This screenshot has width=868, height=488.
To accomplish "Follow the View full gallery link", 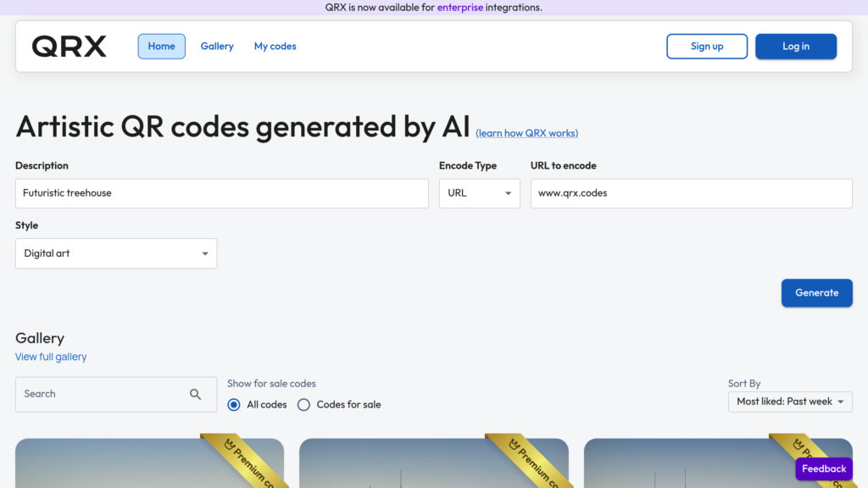I will pyautogui.click(x=51, y=357).
